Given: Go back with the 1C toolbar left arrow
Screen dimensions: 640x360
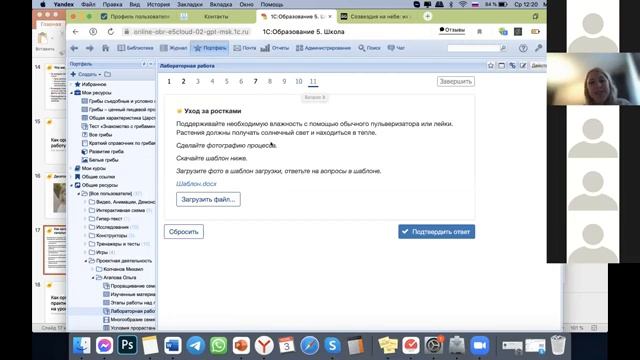Looking at the screenshot, I should pos(74,48).
